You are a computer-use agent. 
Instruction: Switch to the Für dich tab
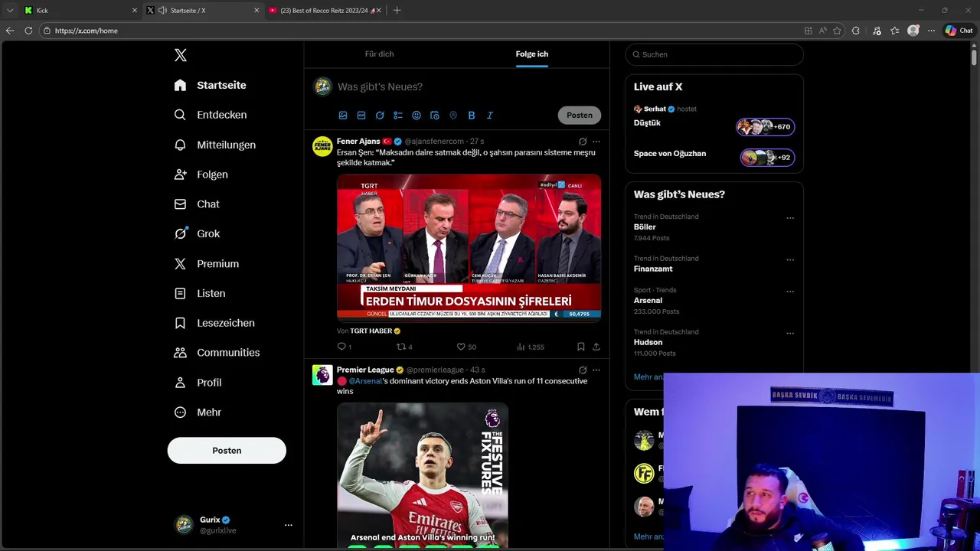coord(379,54)
